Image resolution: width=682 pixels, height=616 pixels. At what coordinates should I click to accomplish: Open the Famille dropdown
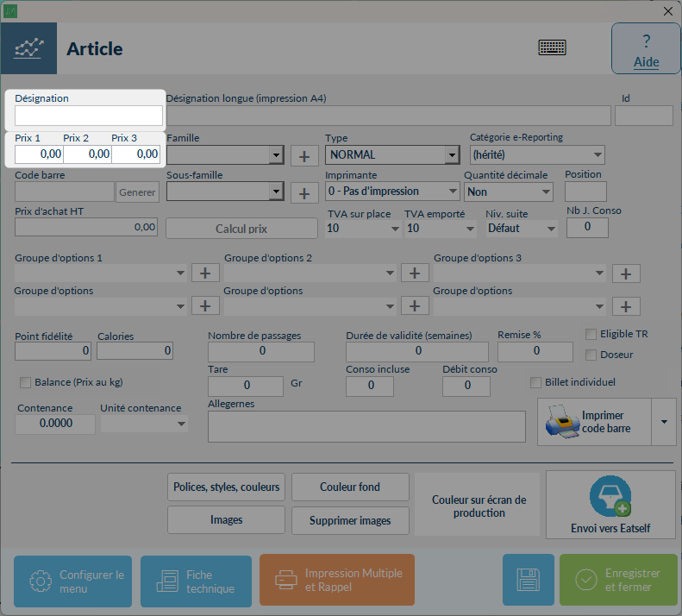click(x=225, y=155)
